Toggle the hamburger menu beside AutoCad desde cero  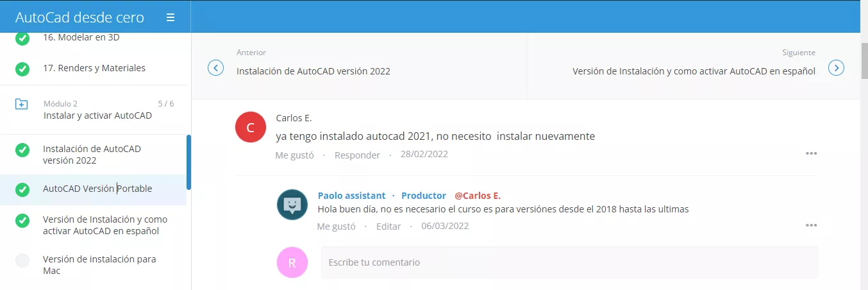coord(171,17)
